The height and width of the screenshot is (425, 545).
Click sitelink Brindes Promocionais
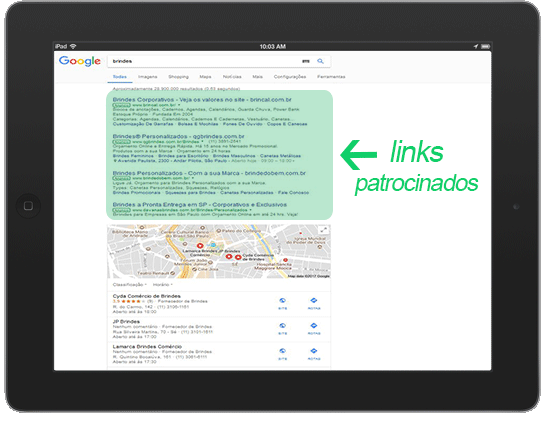click(137, 193)
